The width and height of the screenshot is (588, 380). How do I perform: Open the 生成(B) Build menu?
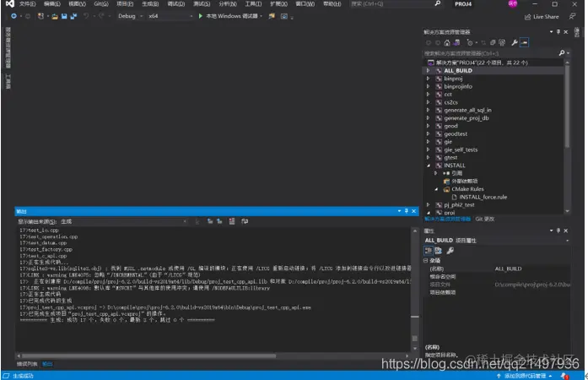point(150,3)
